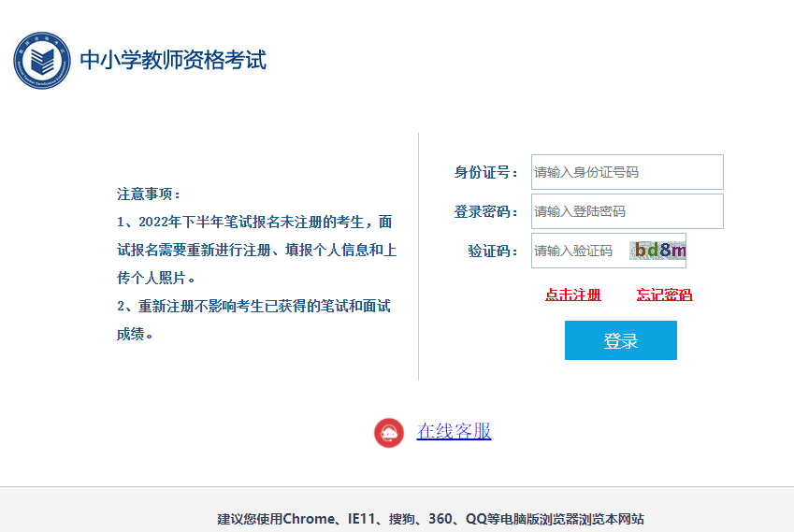This screenshot has height=532, width=794.
Task: Open the 在线客服 online support link
Action: click(454, 431)
